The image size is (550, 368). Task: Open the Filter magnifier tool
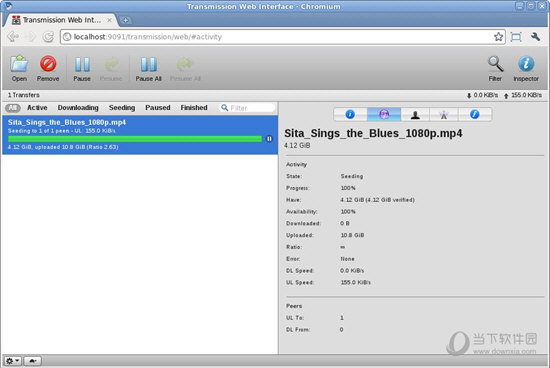point(495,69)
